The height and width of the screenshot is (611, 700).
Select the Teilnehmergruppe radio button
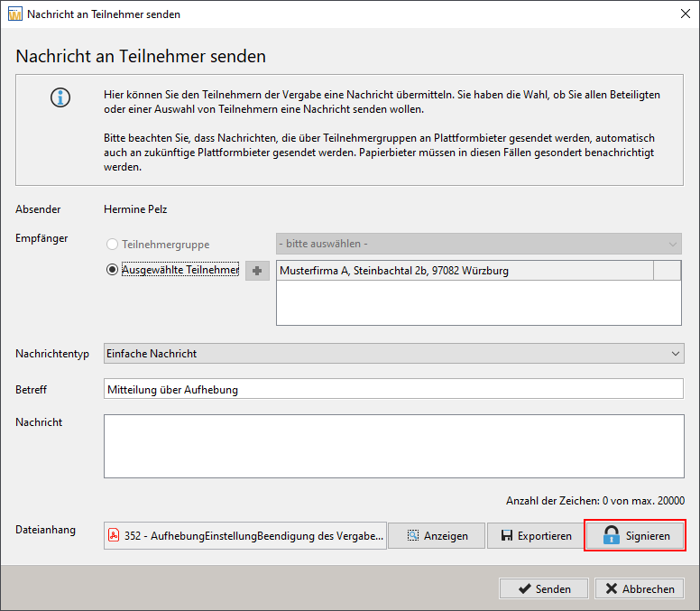pyautogui.click(x=112, y=244)
